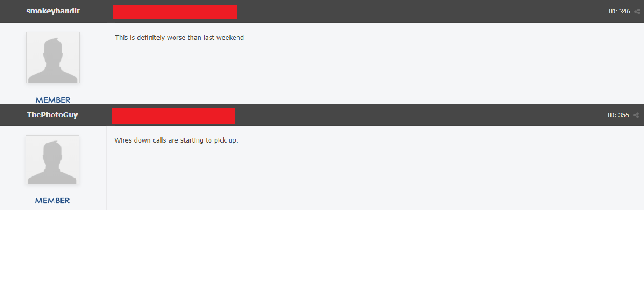Click text 'Wires down calls are starting'
The height and width of the screenshot is (295, 644).
pos(159,140)
